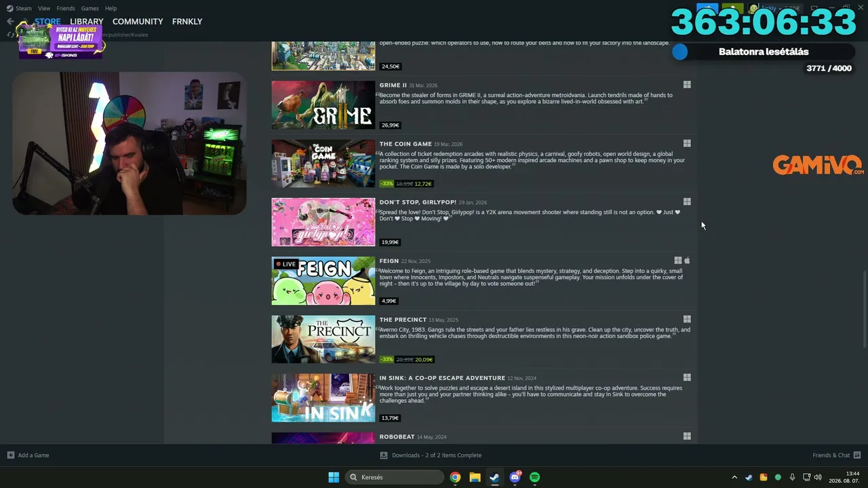Image resolution: width=868 pixels, height=488 pixels.
Task: Click the Apple platform icon for Feign
Action: (687, 260)
